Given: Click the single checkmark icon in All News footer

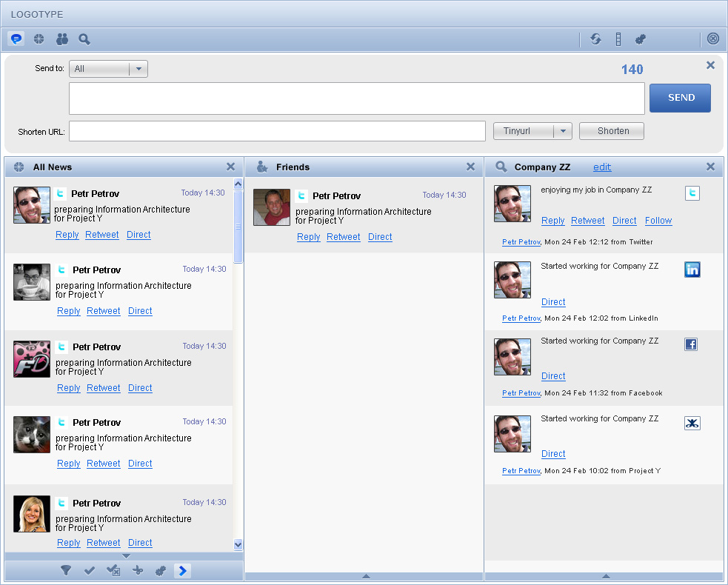Looking at the screenshot, I should click(90, 570).
